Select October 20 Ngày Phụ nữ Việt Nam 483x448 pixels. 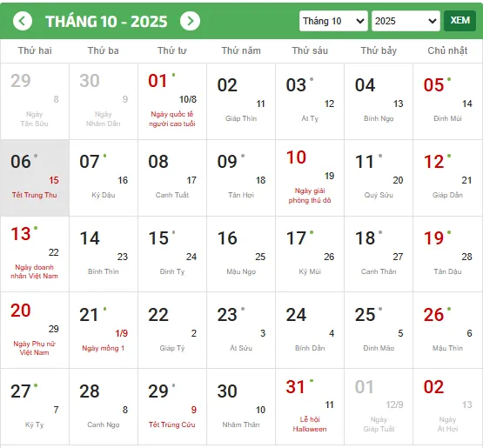(x=35, y=330)
